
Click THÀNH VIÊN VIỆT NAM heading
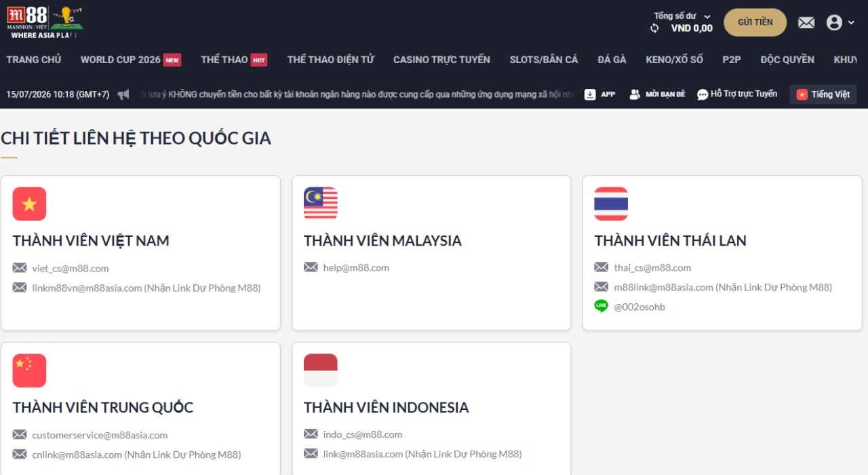(91, 241)
